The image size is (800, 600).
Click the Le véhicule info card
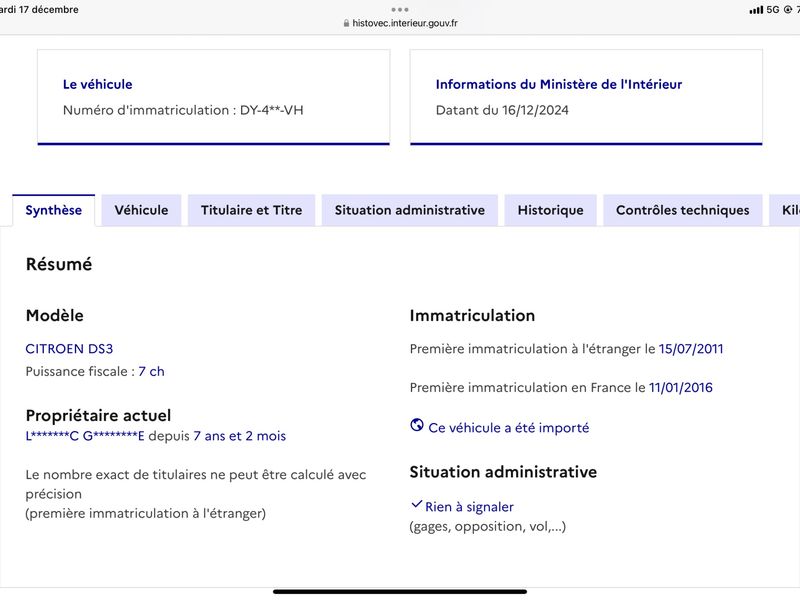(214, 97)
